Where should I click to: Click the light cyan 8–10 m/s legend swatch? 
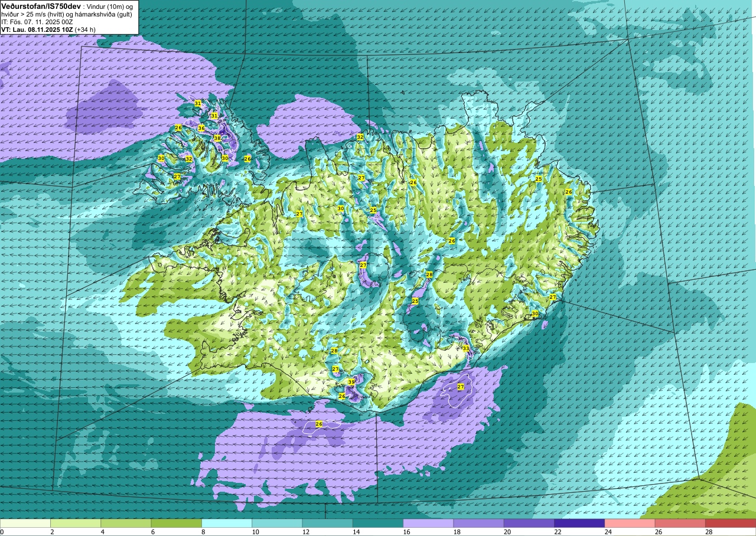227,523
